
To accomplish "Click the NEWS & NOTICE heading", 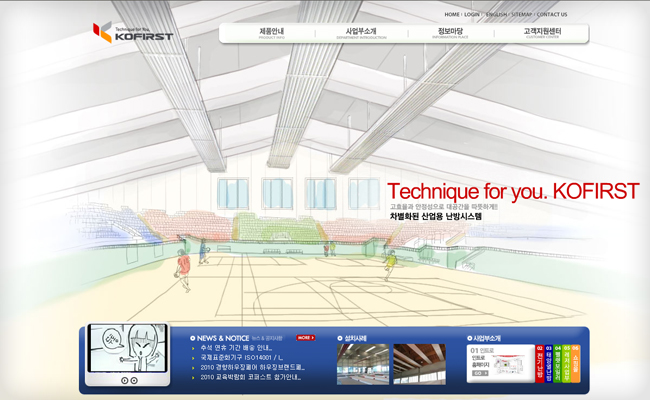I will click(x=223, y=338).
